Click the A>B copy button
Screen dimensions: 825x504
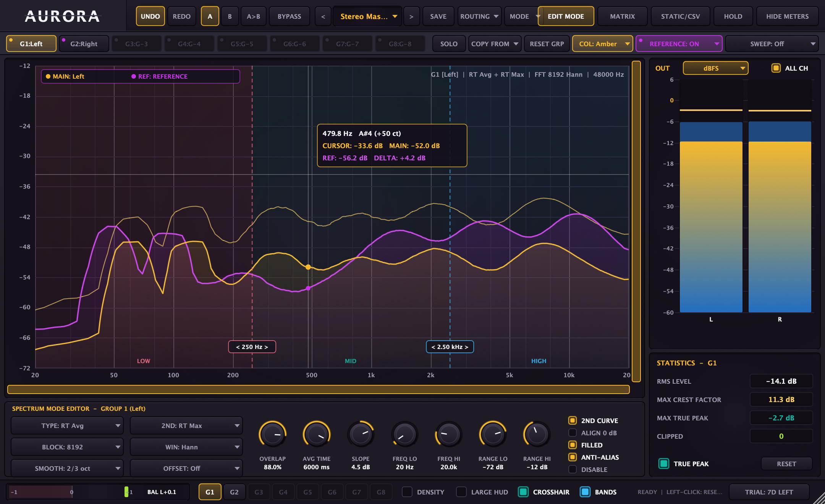pyautogui.click(x=254, y=16)
